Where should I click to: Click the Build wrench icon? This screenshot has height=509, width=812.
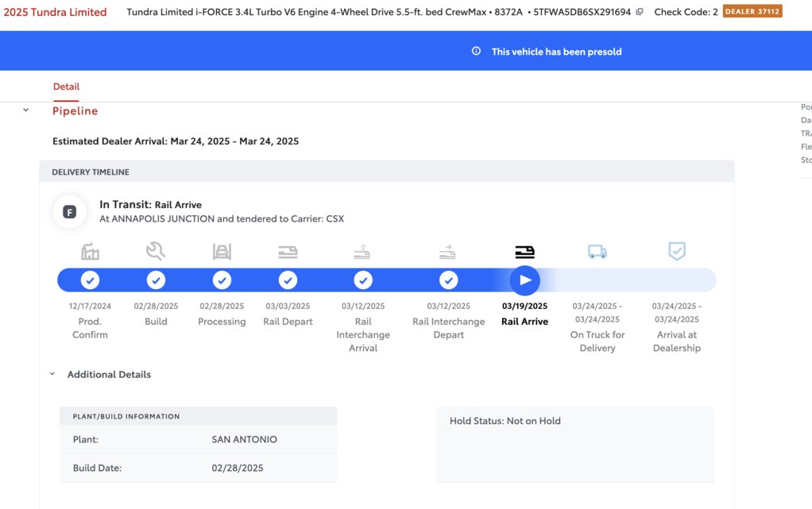(156, 251)
